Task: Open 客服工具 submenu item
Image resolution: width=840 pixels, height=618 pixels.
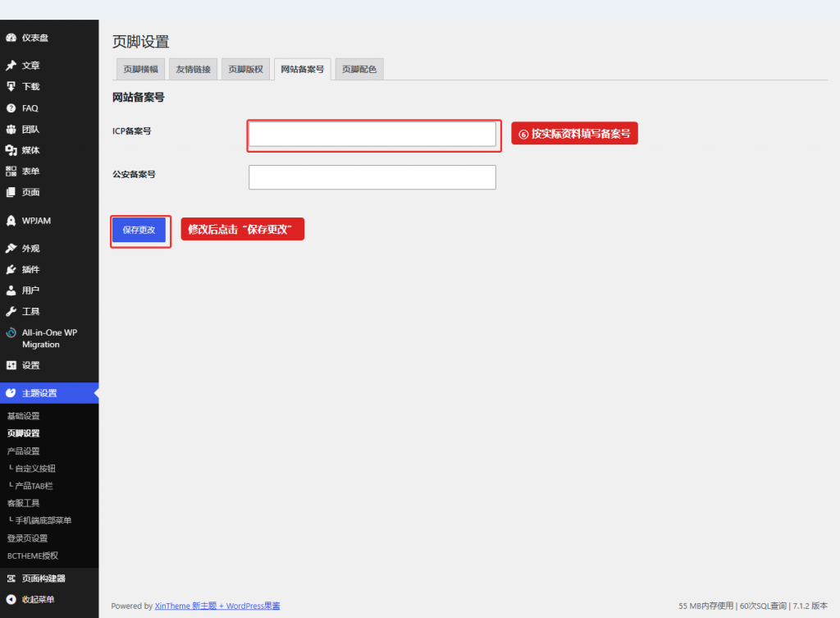Action: [24, 503]
